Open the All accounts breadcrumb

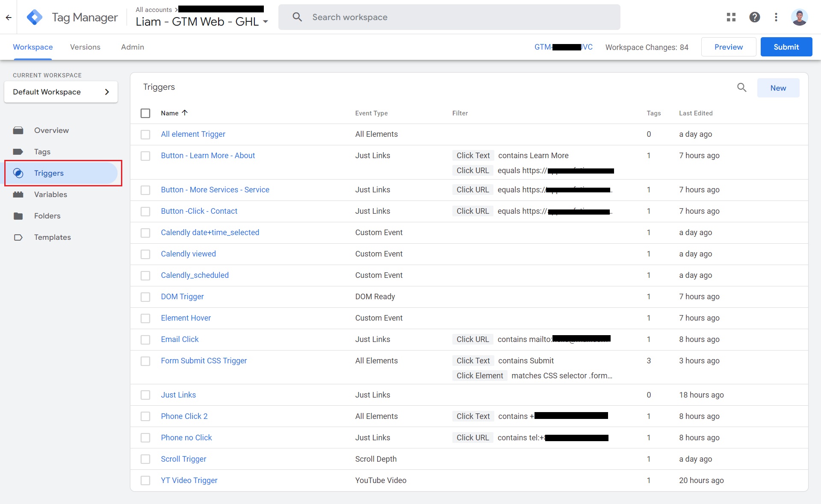(x=154, y=9)
